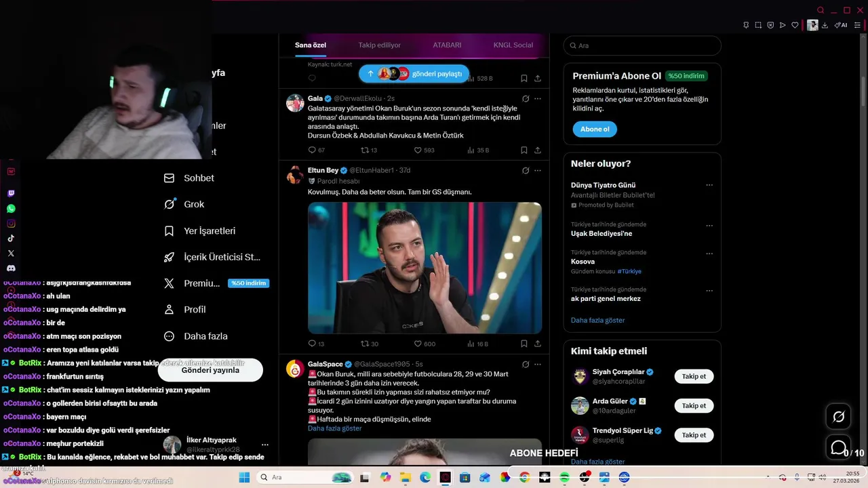
Task: Open the browser downloads icon
Action: tap(825, 25)
